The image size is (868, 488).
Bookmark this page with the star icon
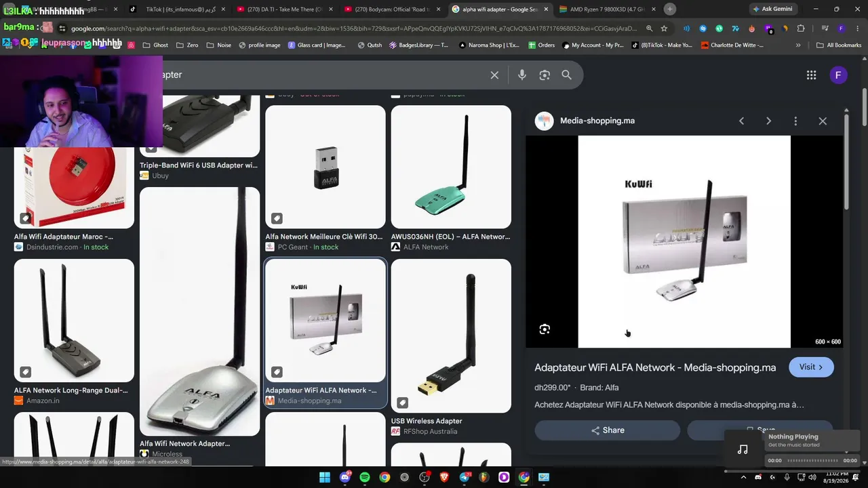(664, 28)
